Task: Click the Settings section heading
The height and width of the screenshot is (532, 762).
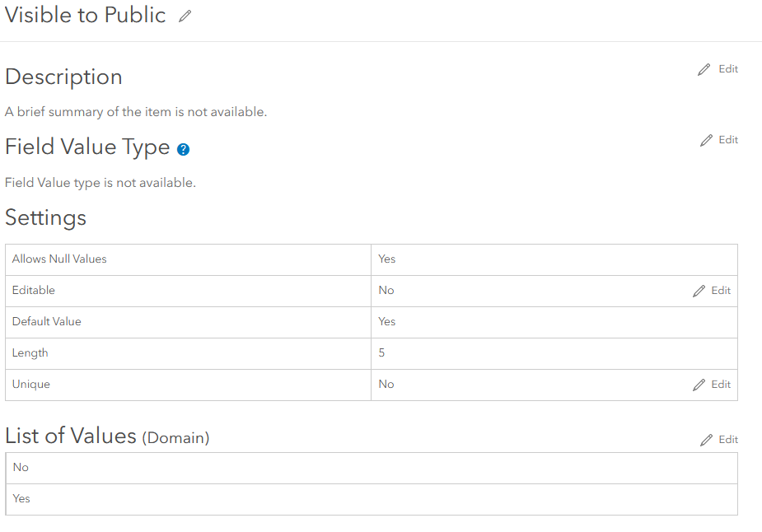Action: click(45, 217)
